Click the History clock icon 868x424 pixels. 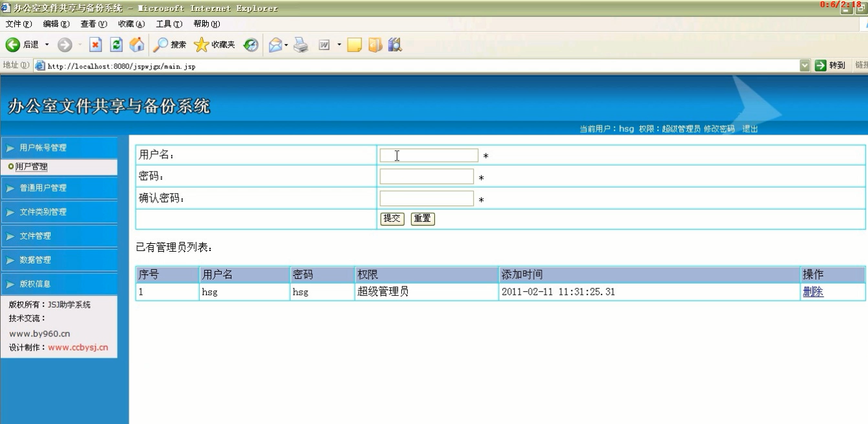(251, 45)
